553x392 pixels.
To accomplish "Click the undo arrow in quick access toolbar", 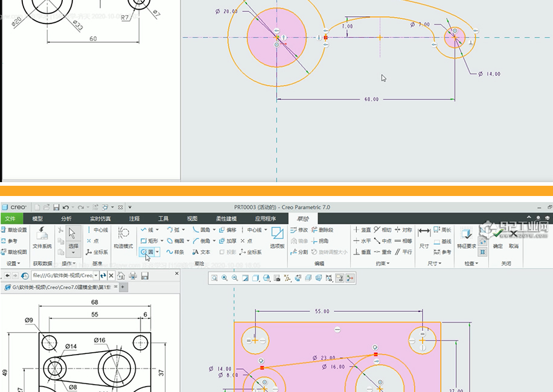I will [x=66, y=207].
